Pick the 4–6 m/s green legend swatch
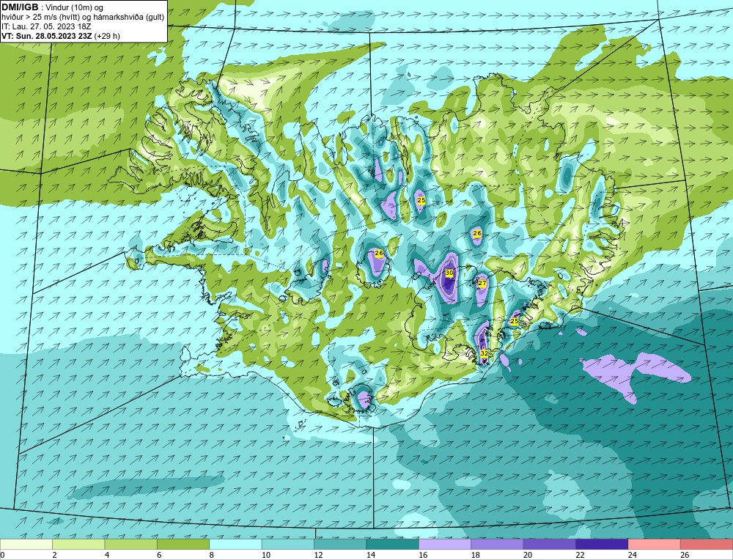The image size is (733, 560). click(131, 544)
